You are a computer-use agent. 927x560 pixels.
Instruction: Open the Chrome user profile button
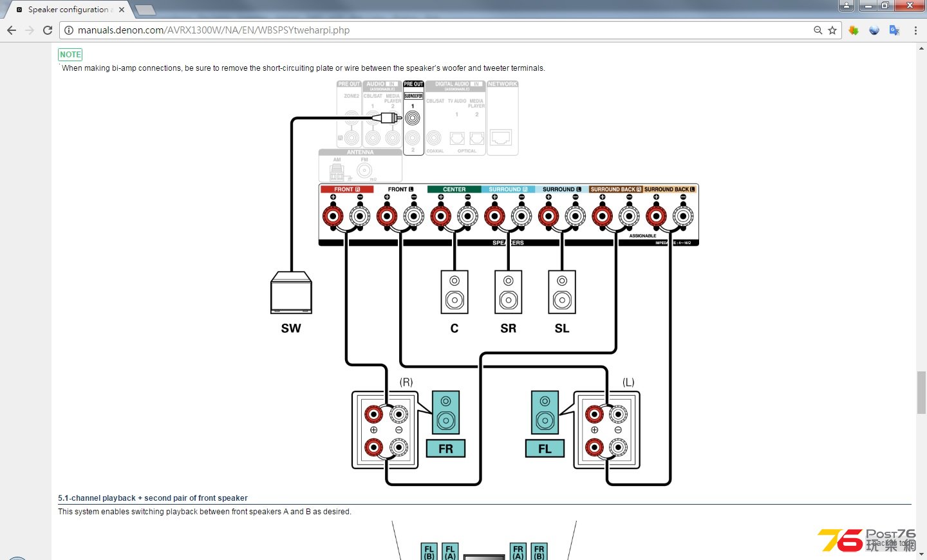tap(847, 6)
